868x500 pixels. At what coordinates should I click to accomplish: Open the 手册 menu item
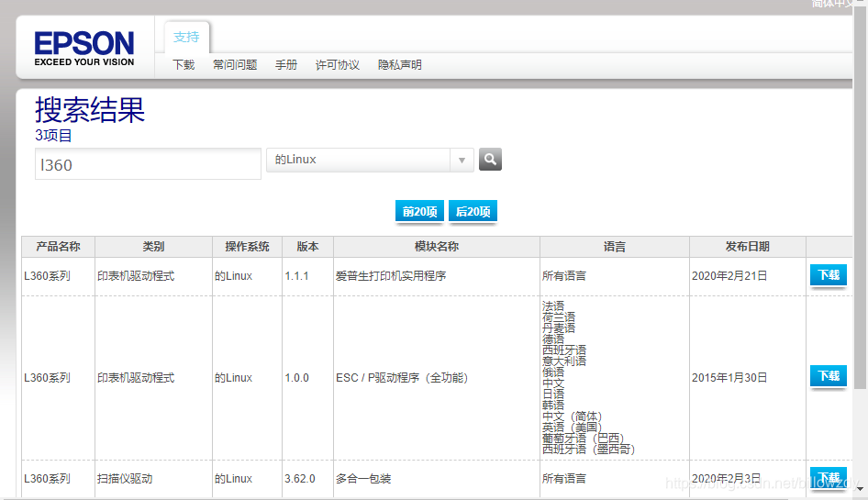click(286, 65)
